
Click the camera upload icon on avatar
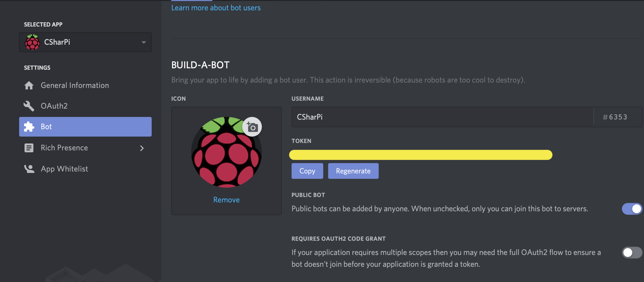(x=252, y=127)
